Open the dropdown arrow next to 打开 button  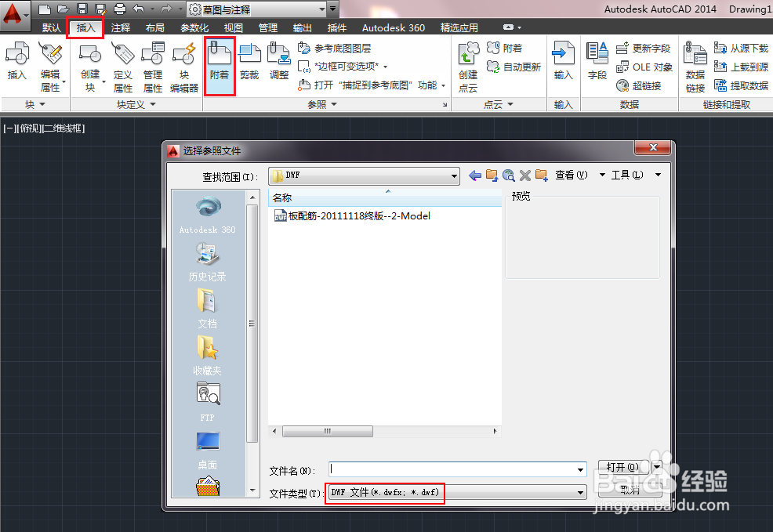[x=657, y=466]
